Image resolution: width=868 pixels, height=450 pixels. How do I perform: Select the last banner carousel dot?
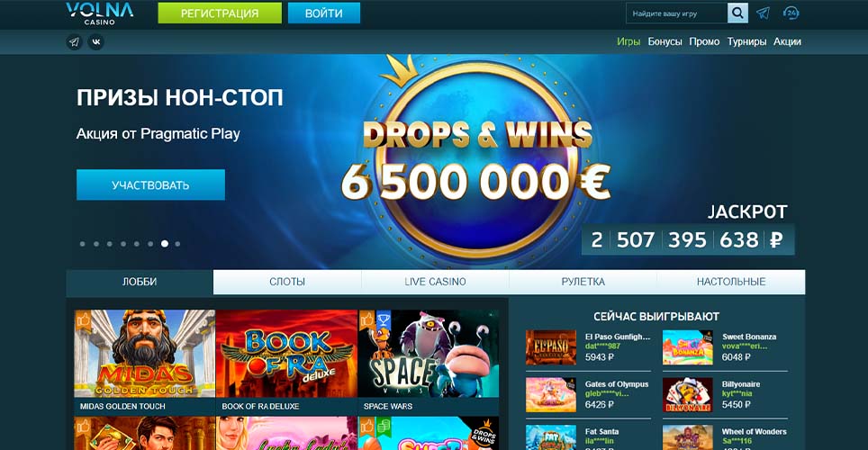(177, 244)
